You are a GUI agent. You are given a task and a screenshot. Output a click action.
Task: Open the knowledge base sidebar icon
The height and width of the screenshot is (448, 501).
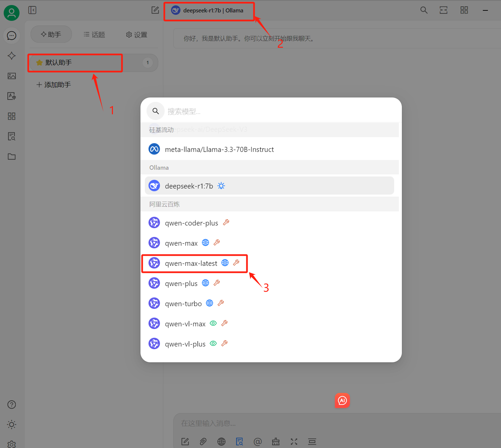pos(11,136)
